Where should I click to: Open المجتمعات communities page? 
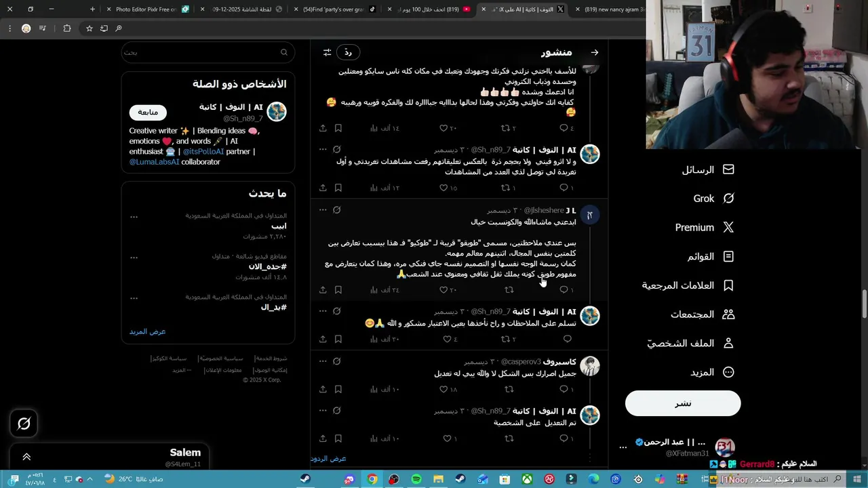pos(703,314)
